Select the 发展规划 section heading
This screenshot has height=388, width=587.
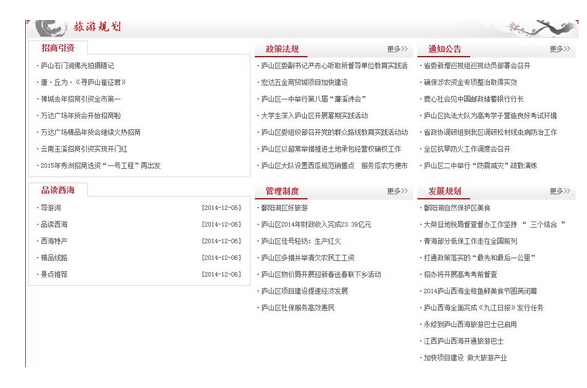[x=445, y=191]
